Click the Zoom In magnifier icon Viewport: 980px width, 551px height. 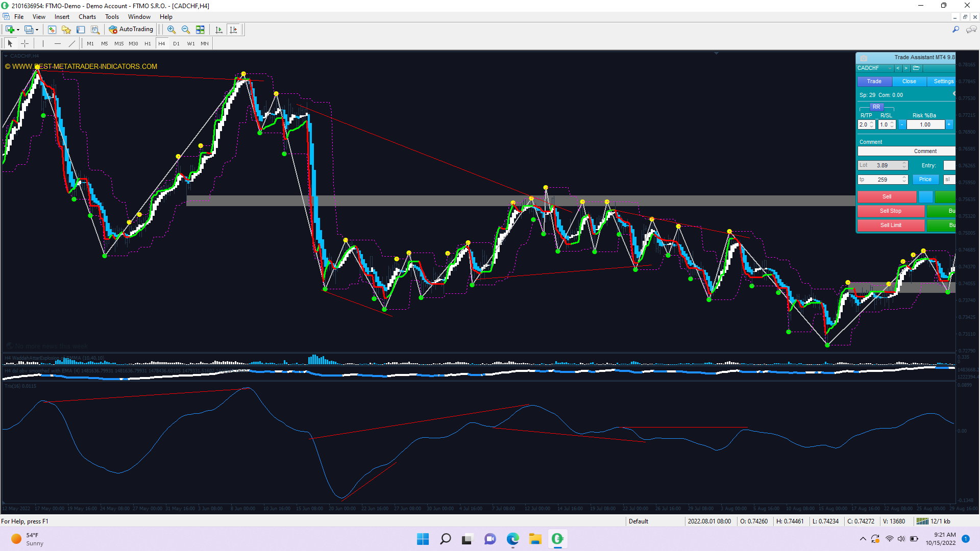pos(171,30)
